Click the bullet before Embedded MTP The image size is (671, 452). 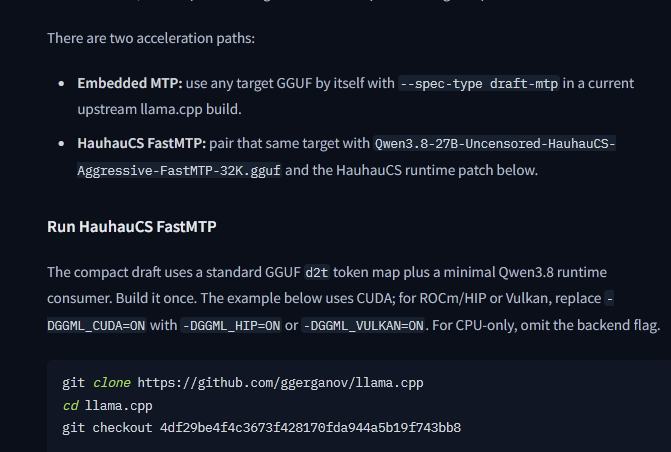point(61,83)
